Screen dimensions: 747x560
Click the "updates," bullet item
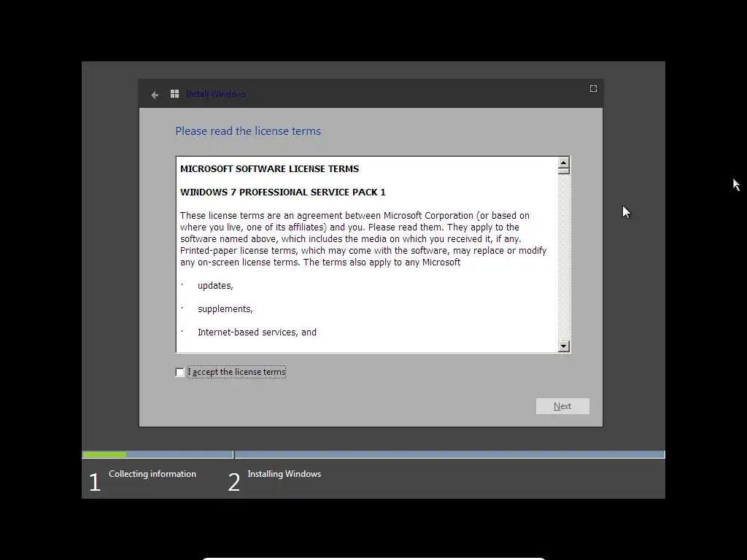pyautogui.click(x=215, y=286)
